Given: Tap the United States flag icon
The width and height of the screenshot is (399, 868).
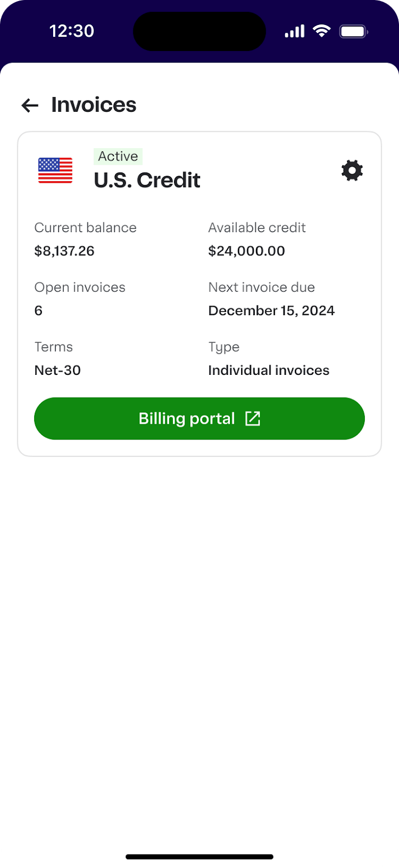Looking at the screenshot, I should (x=55, y=170).
